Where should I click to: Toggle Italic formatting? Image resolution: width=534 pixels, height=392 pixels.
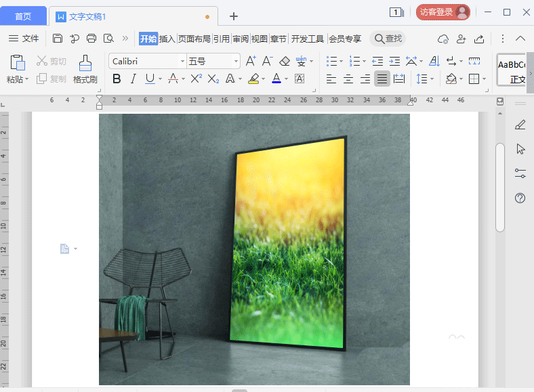point(133,79)
